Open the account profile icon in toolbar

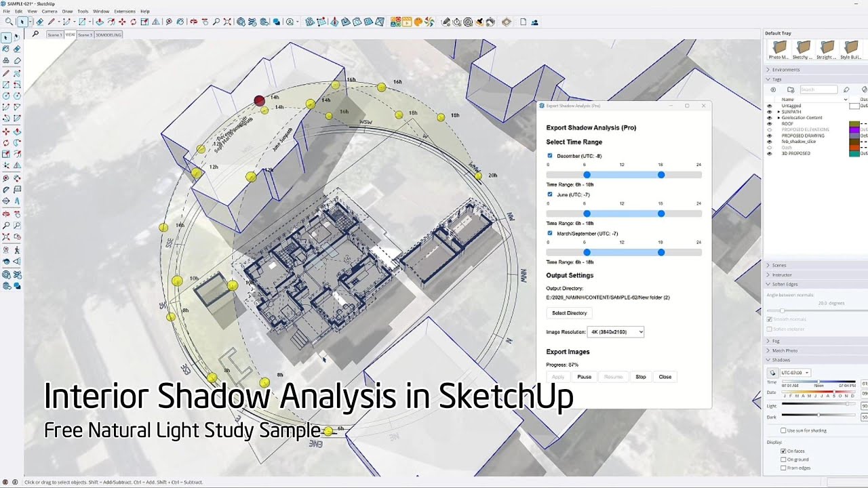tap(290, 22)
